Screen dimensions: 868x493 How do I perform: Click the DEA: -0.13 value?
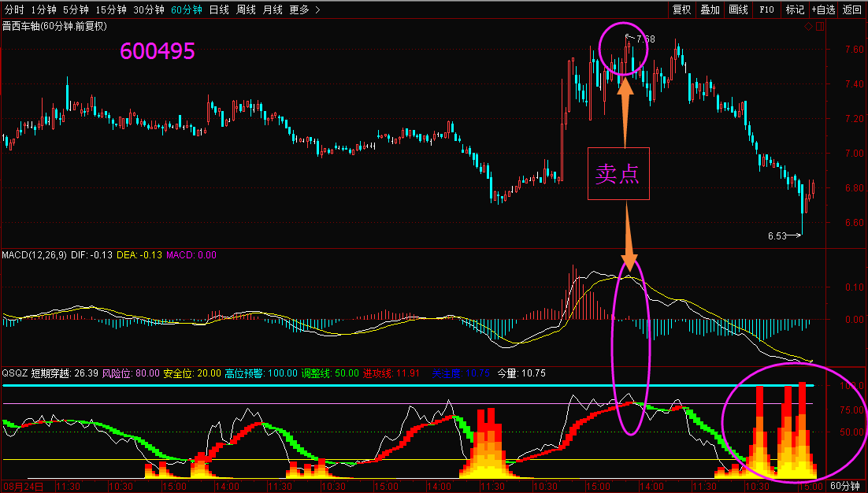tap(139, 255)
